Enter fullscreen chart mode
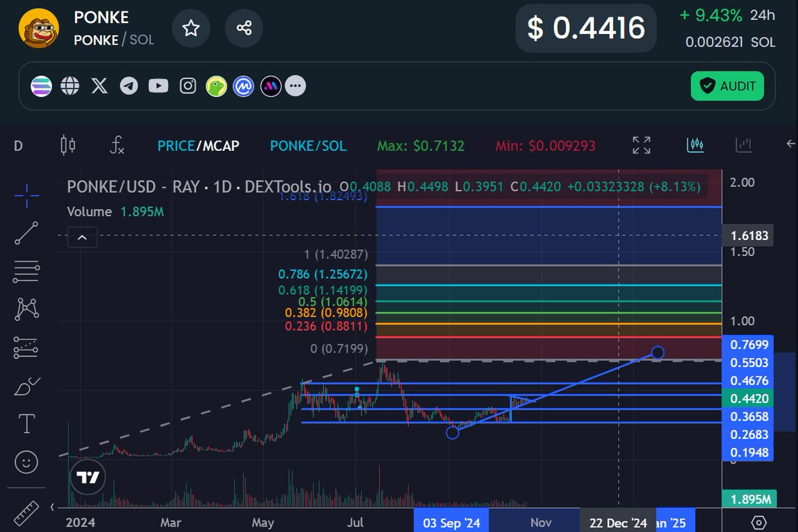Viewport: 798px width, 532px height. click(642, 145)
